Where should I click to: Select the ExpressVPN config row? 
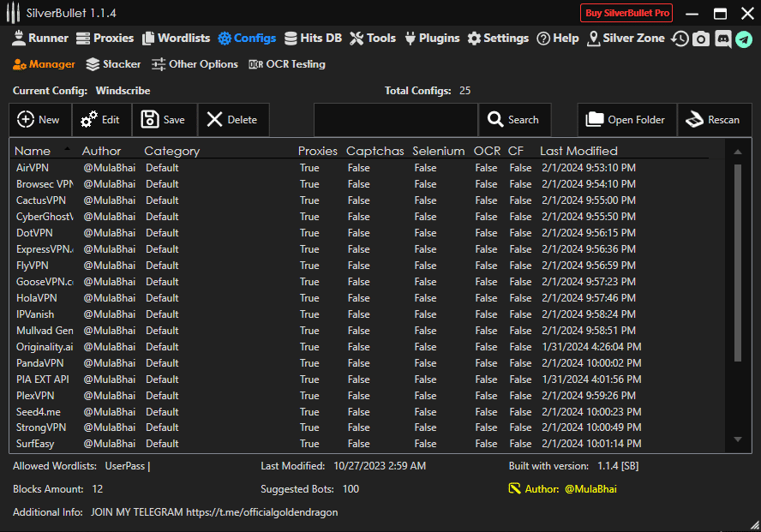[369, 249]
